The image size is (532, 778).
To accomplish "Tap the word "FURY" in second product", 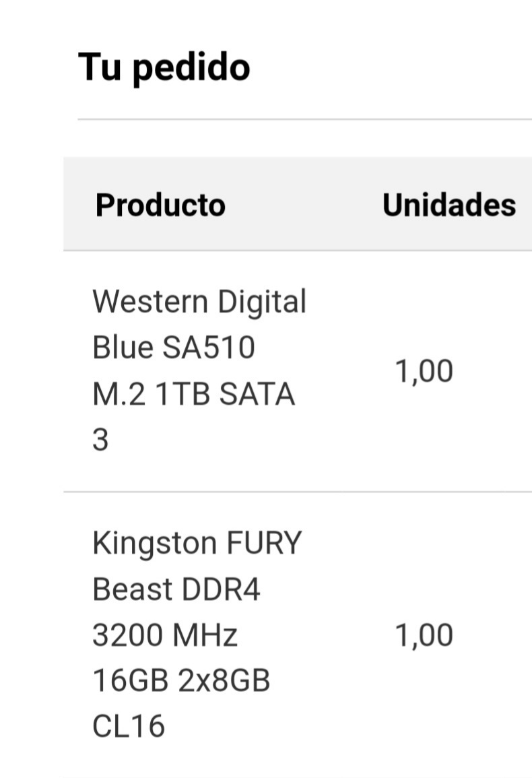I will pyautogui.click(x=264, y=543).
